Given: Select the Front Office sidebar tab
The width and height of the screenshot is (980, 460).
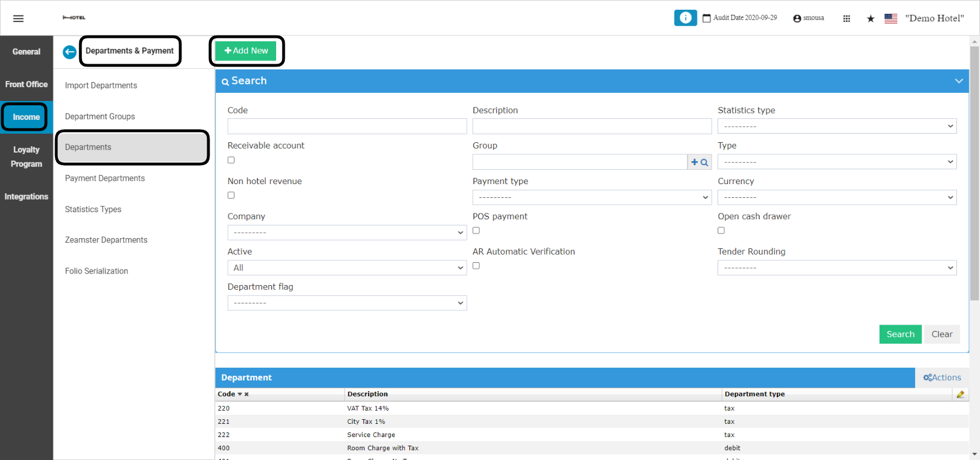Looking at the screenshot, I should point(26,84).
